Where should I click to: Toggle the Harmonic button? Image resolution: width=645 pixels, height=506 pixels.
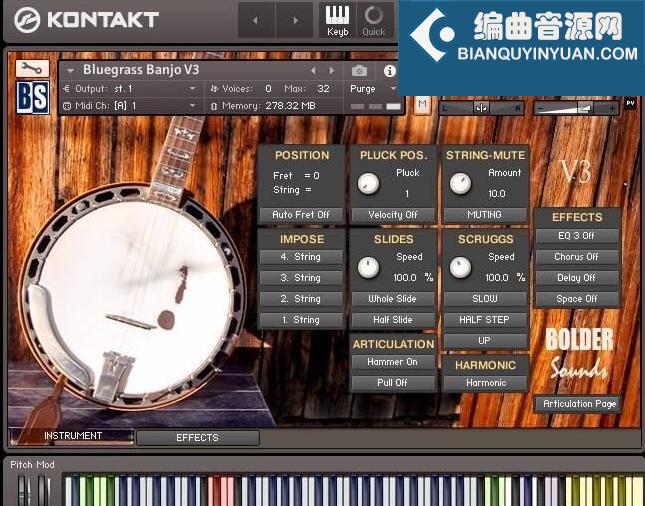pos(486,383)
